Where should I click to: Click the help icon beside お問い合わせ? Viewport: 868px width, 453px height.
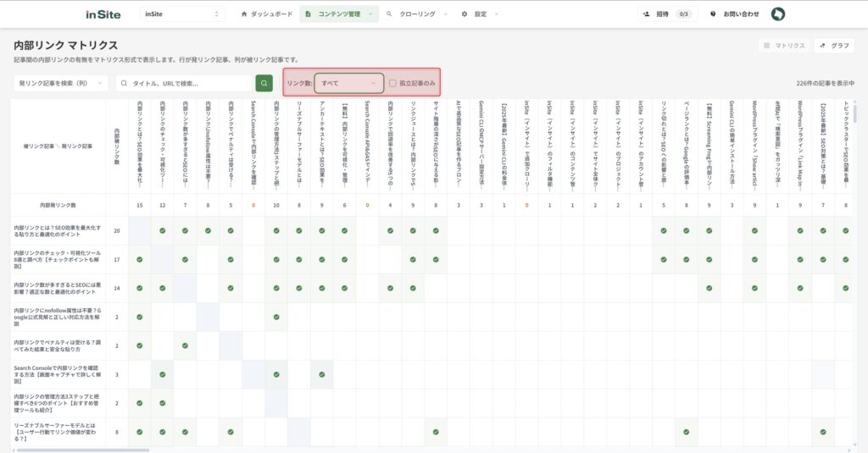713,14
